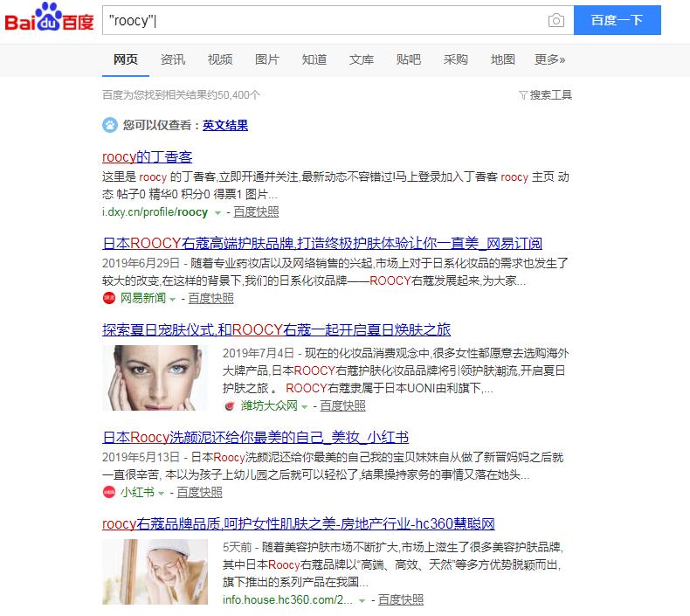This screenshot has width=690, height=616.
Task: Click the 潍坊大众网 source icon
Action: coord(230,405)
